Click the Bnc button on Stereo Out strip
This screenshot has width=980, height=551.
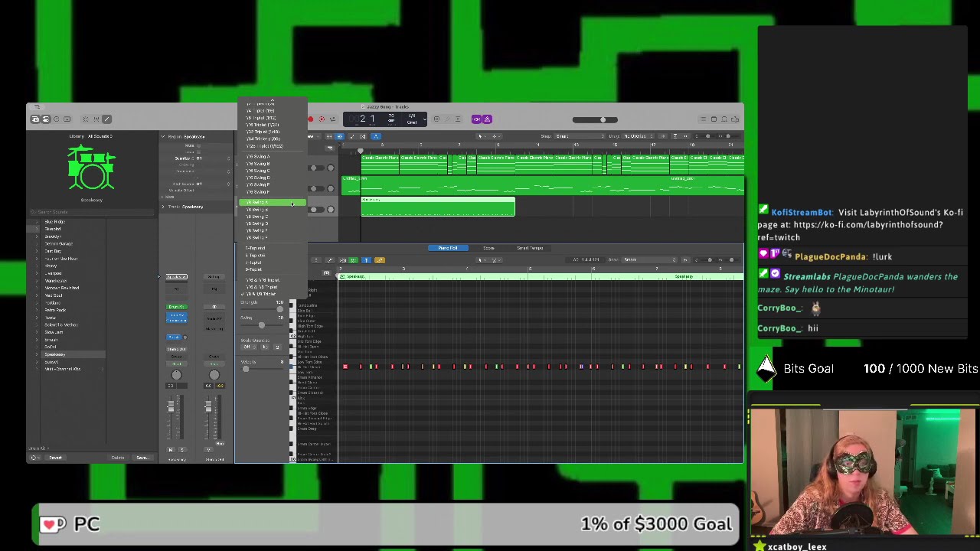(220, 443)
